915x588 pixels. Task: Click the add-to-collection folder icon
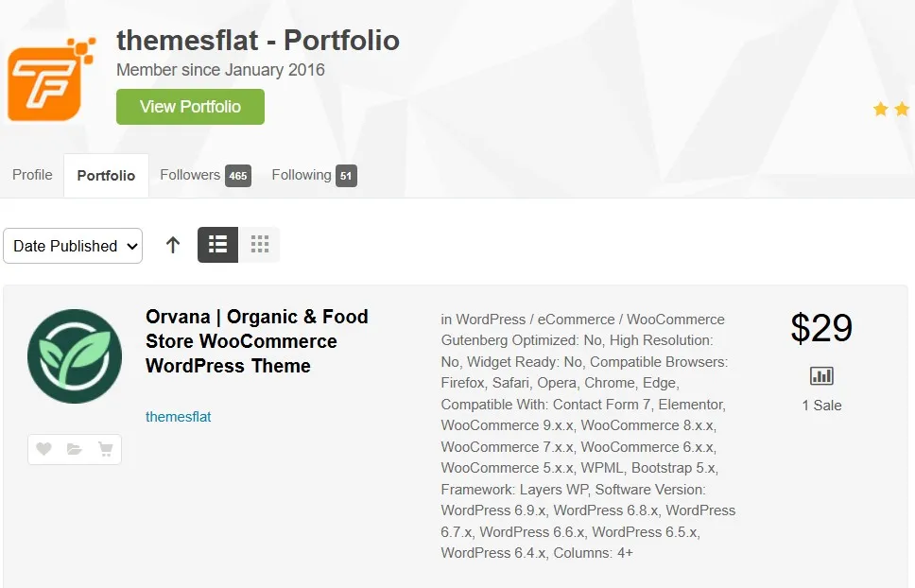(74, 449)
